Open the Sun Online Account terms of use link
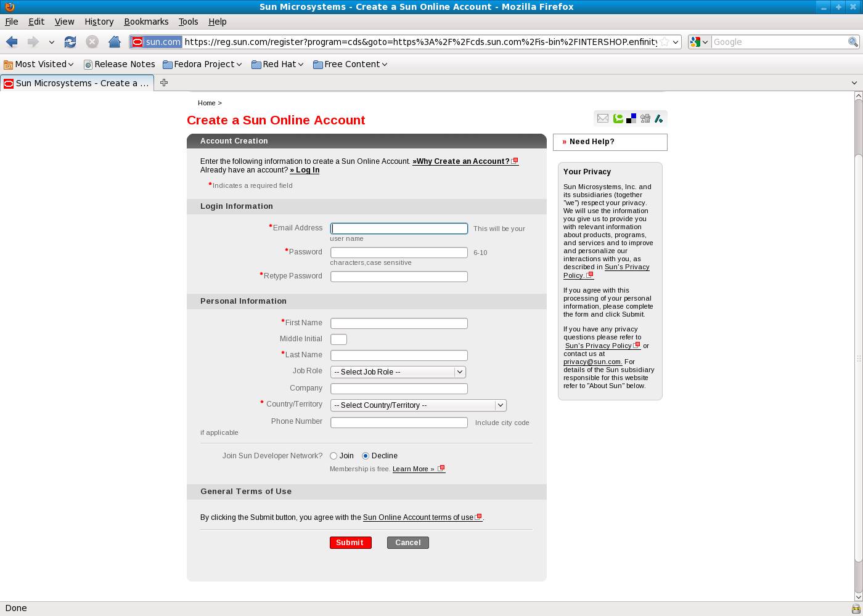Screen dimensions: 863x616 tap(422, 517)
